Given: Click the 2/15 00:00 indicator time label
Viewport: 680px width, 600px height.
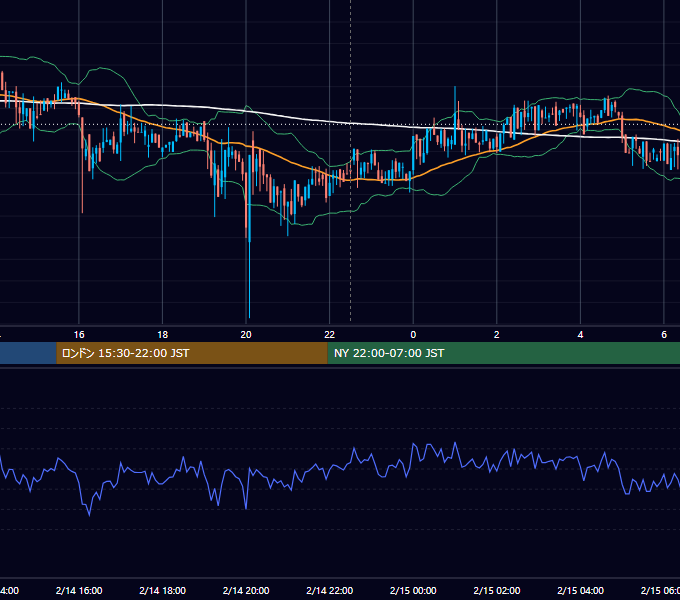Looking at the screenshot, I should (413, 590).
